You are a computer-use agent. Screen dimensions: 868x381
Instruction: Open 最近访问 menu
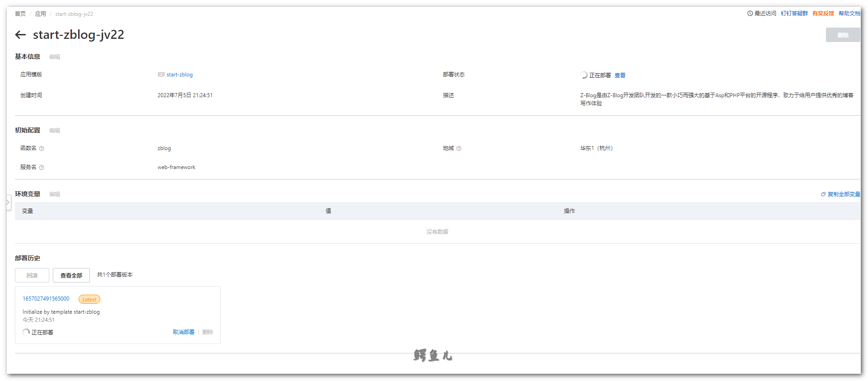point(762,14)
